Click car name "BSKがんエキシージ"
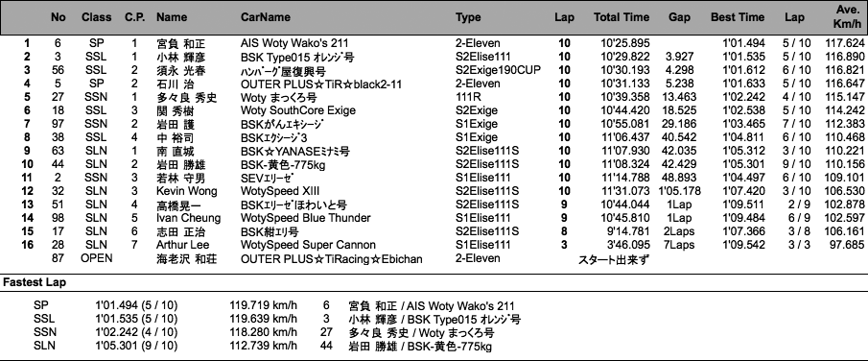Image resolution: width=868 pixels, height=361 pixels. pyautogui.click(x=282, y=124)
